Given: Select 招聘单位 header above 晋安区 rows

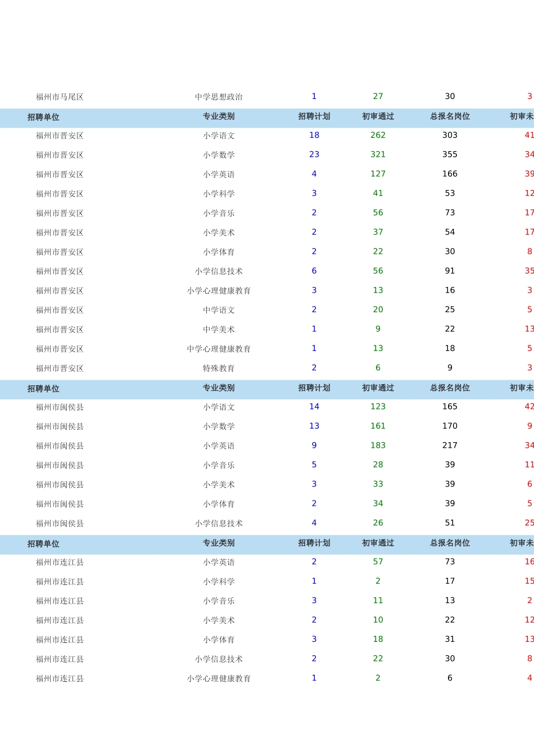Looking at the screenshot, I should coord(43,117).
